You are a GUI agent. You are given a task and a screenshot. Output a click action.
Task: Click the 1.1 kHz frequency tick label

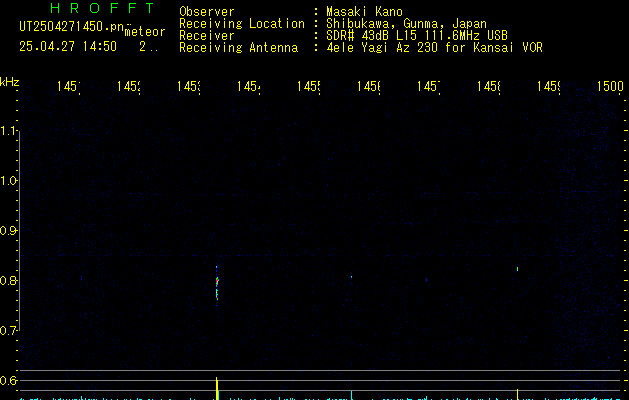(9, 131)
